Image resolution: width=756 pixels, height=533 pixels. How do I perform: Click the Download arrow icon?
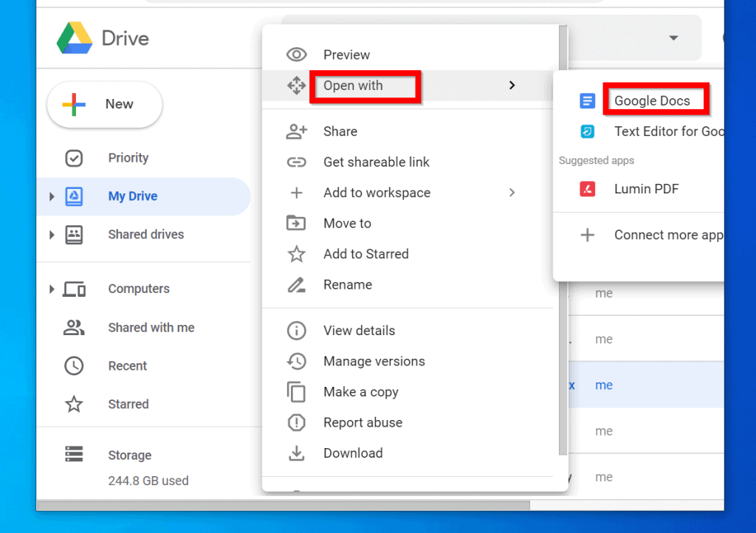(297, 453)
